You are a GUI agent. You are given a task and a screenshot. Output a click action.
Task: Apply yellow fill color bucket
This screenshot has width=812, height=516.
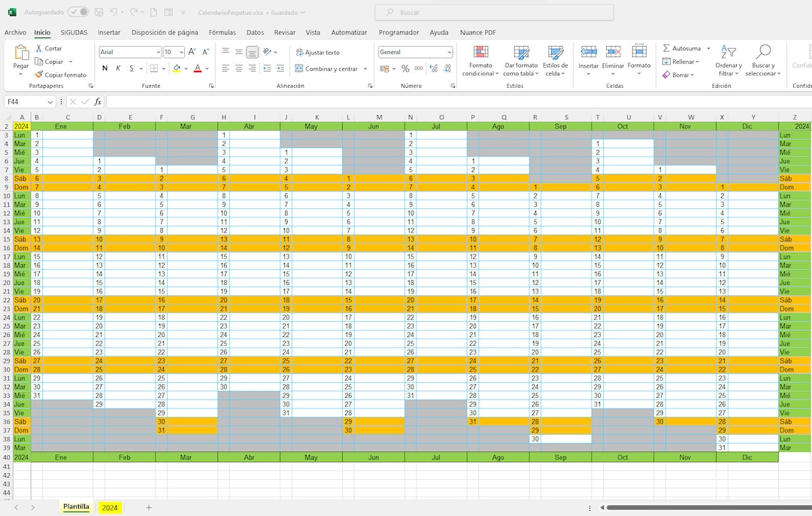(x=177, y=68)
